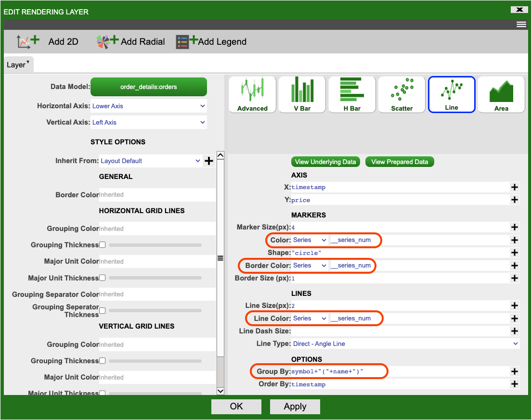Toggle horizontal Major Unit Thickness checkbox

pyautogui.click(x=102, y=278)
